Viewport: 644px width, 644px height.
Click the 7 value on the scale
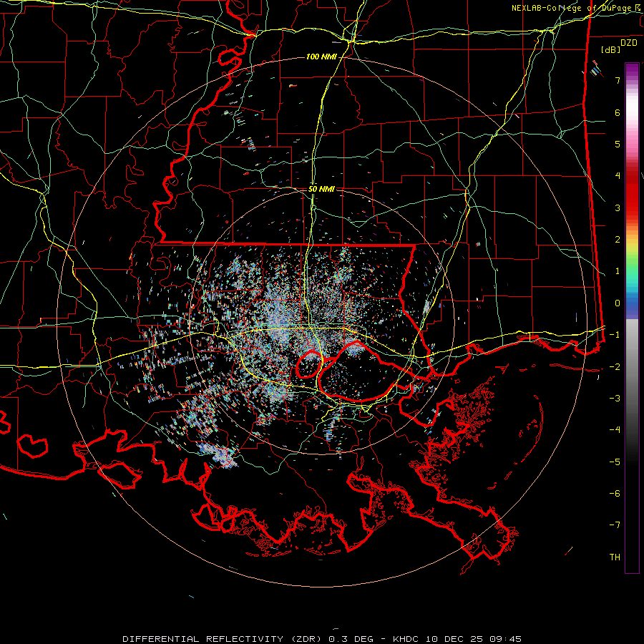click(618, 80)
